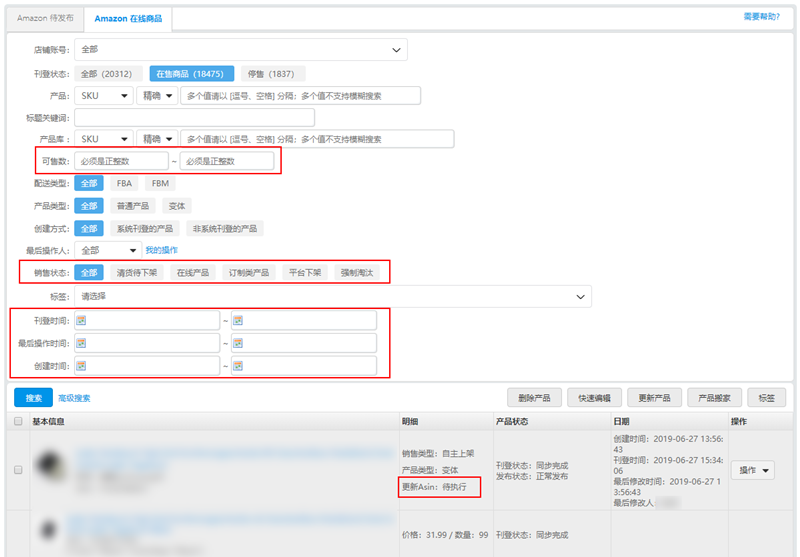Image resolution: width=800 pixels, height=557 pixels.
Task: Open the 需要帮助? link
Action: [761, 17]
